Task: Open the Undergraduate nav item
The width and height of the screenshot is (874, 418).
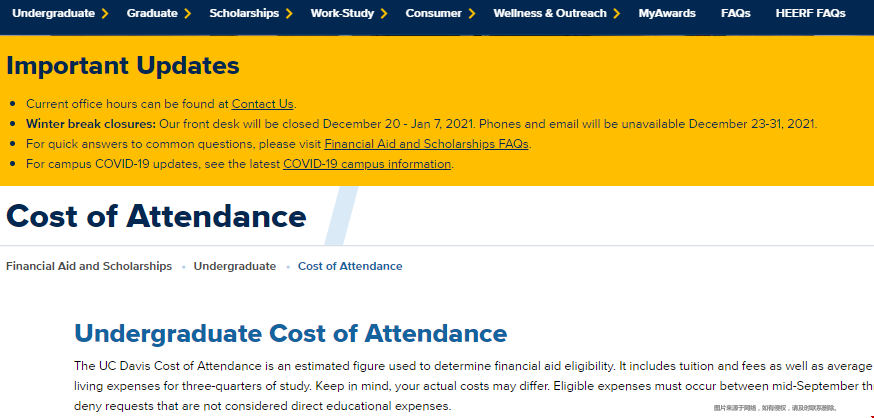Action: tap(54, 13)
